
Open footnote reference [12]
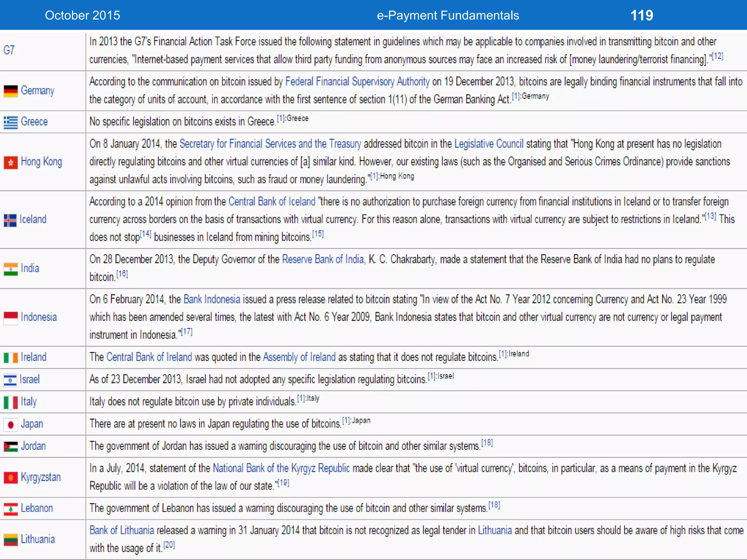pos(717,57)
